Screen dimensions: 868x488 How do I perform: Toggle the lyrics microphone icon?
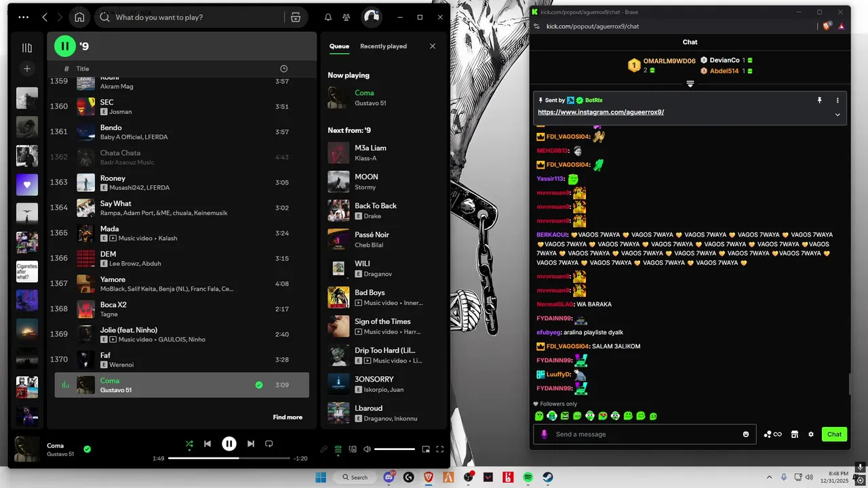(x=323, y=449)
